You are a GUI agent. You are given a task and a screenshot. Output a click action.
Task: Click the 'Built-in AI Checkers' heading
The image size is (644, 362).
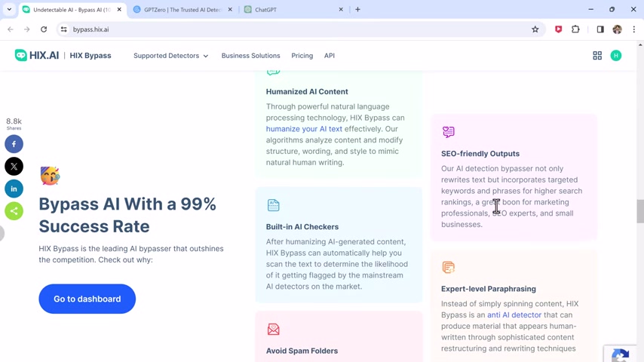click(302, 227)
